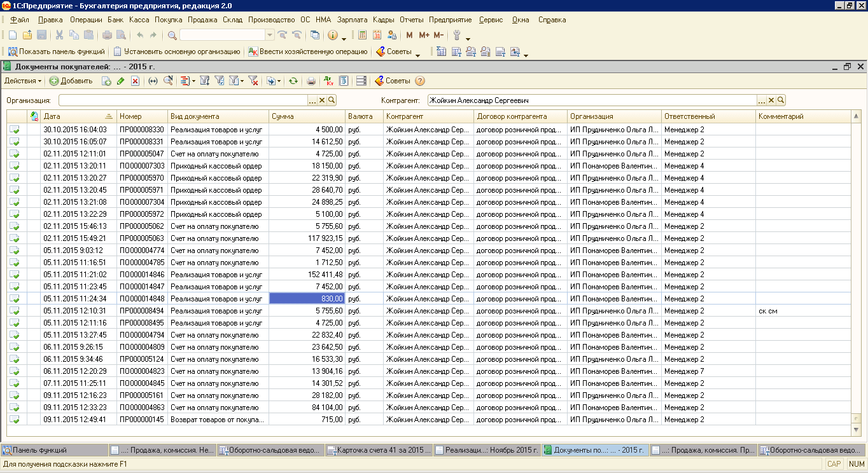The height and width of the screenshot is (473, 868).
Task: Click the Help info icon in main toolbar
Action: tap(332, 35)
